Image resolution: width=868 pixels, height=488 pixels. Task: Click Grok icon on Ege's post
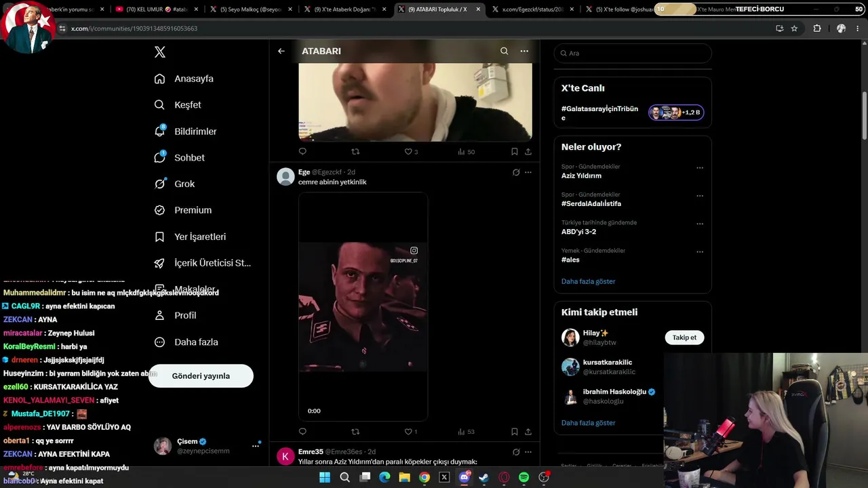[516, 172]
